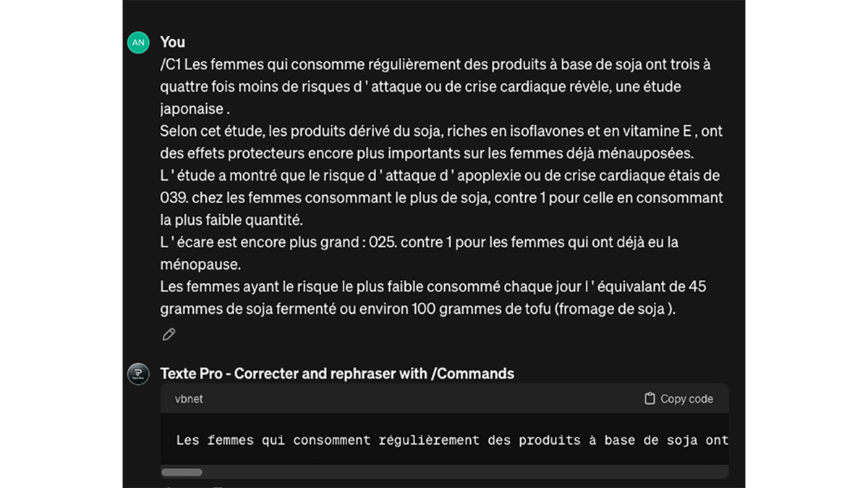Click the number "039." in the message
Screen dimensions: 868x488
(174, 198)
